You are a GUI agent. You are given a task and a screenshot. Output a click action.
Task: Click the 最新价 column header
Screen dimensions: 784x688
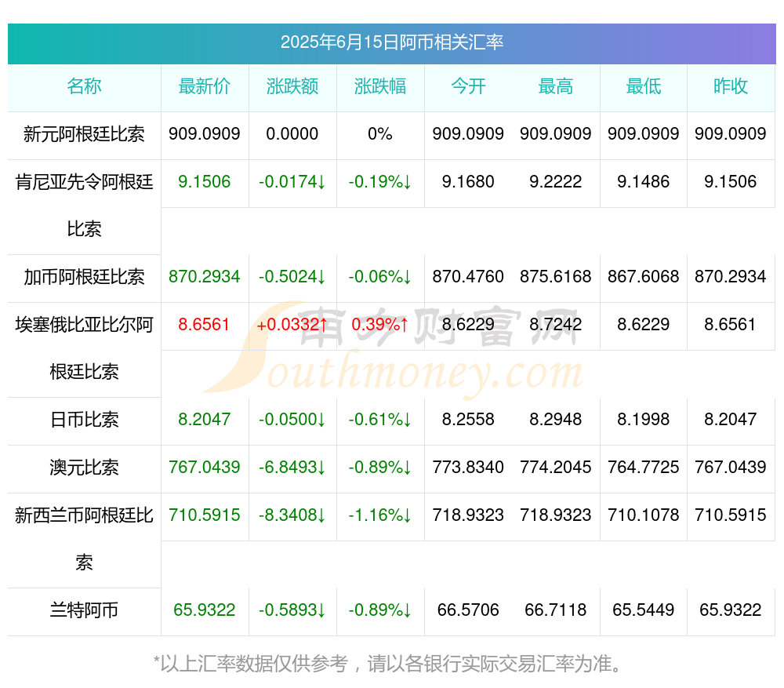point(205,86)
